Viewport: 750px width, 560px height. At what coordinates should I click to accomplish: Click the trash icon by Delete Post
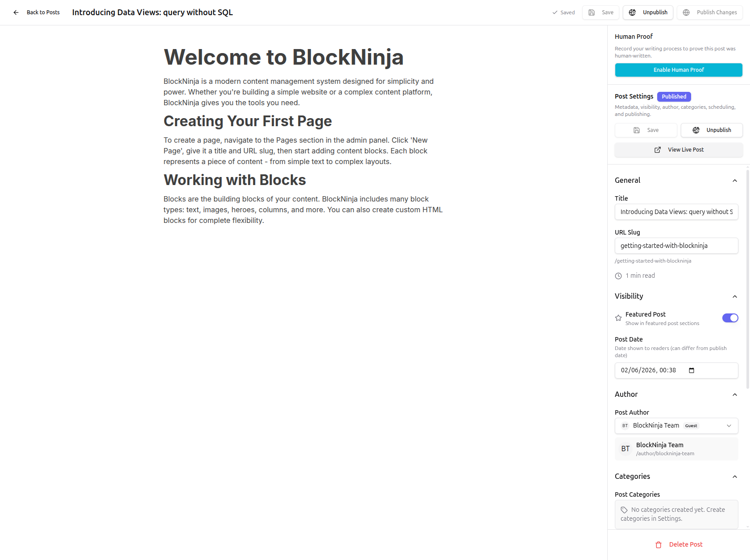click(659, 545)
